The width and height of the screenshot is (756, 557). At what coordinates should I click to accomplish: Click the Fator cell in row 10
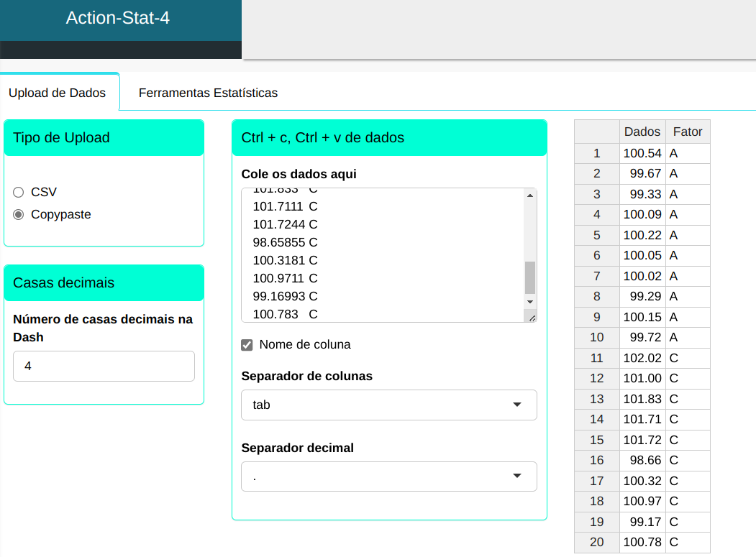tap(687, 337)
